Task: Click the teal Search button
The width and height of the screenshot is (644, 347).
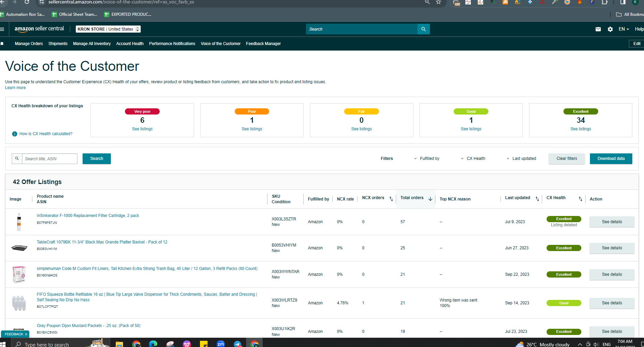Action: tap(97, 159)
